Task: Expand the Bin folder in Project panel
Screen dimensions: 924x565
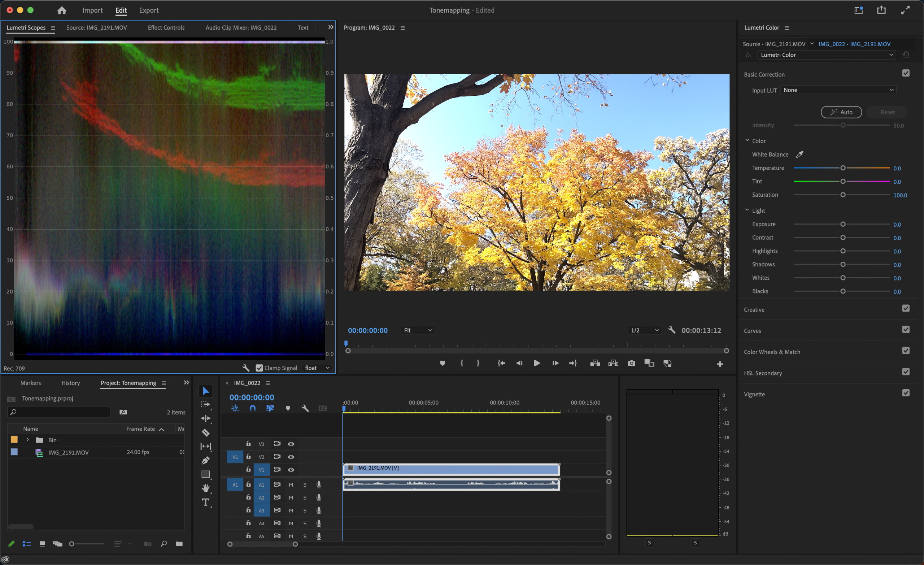Action: (x=27, y=440)
